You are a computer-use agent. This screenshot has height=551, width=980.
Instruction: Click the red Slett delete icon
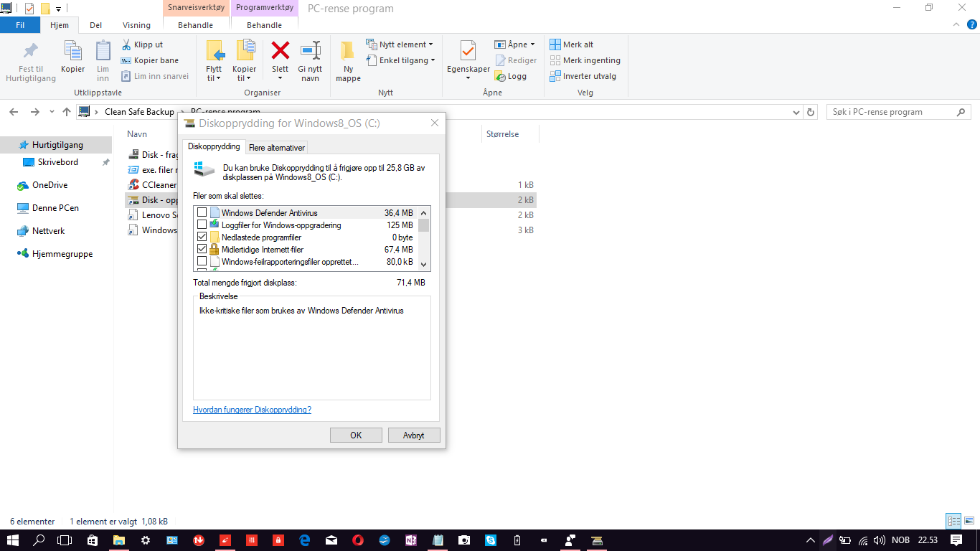[x=280, y=50]
